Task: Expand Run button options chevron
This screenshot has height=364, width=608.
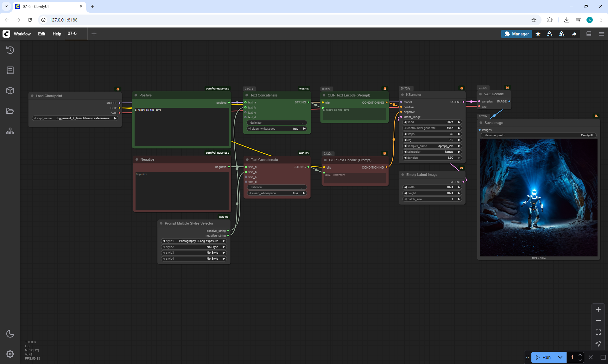Action: pyautogui.click(x=560, y=357)
